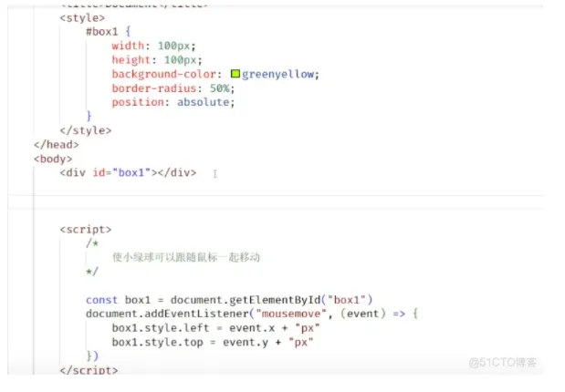Click the #box1 selector
The width and height of the screenshot is (565, 392).
(102, 32)
